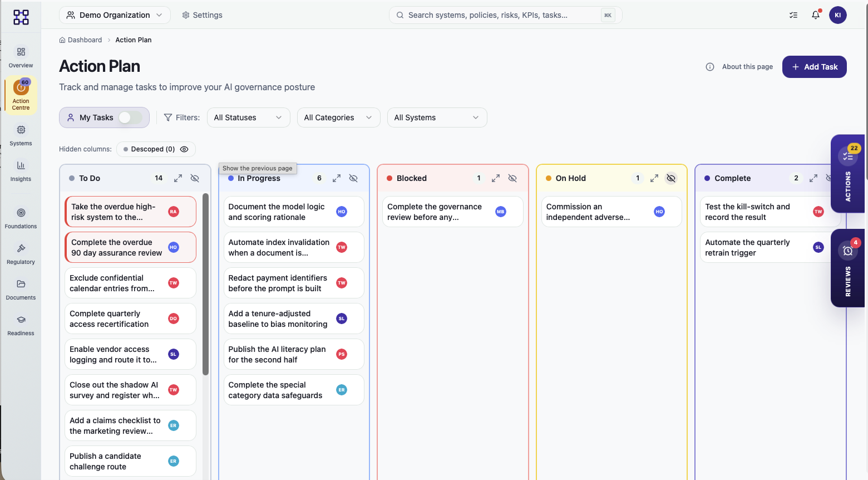Open the Overview sidebar section

pos(21,57)
